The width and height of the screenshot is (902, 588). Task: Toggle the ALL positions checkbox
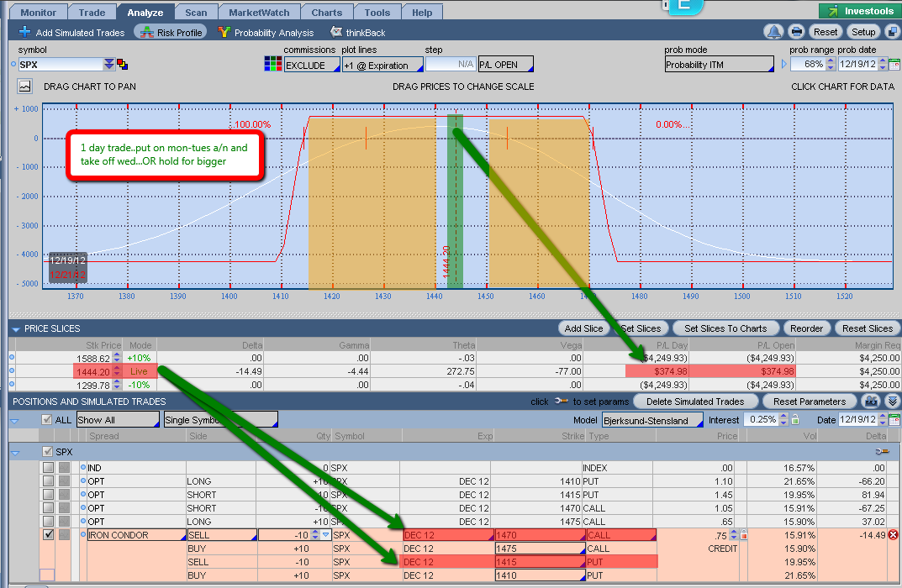click(x=47, y=419)
